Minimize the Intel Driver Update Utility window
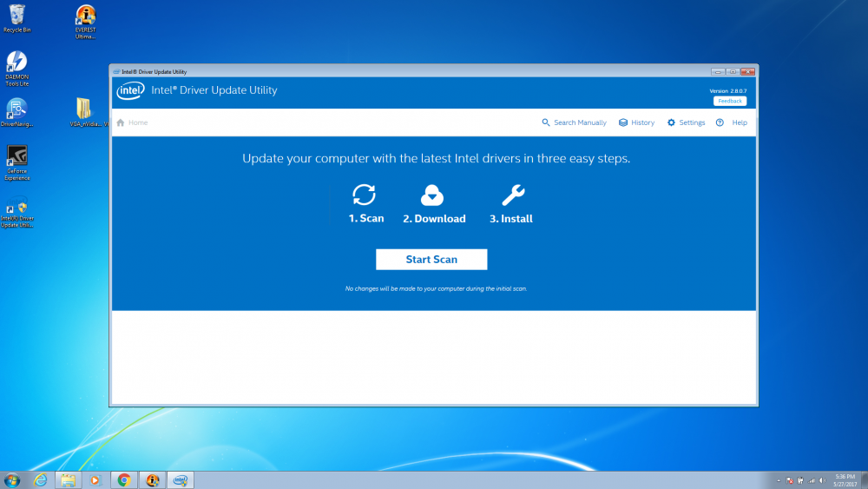 [718, 71]
